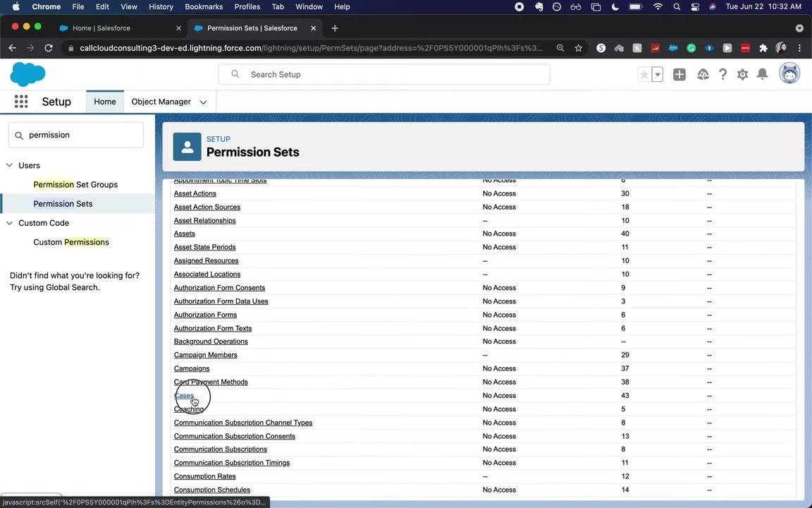Viewport: 812px width, 508px height.
Task: Open the Communication Subscription Timings link
Action: pos(231,463)
